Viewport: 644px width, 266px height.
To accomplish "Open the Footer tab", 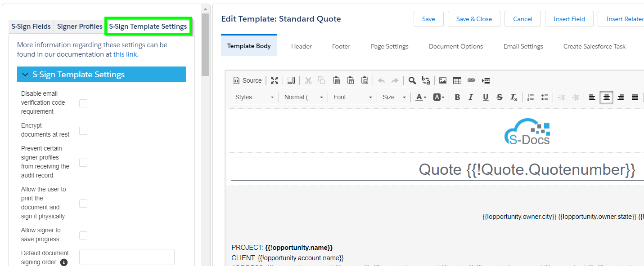I will [341, 46].
